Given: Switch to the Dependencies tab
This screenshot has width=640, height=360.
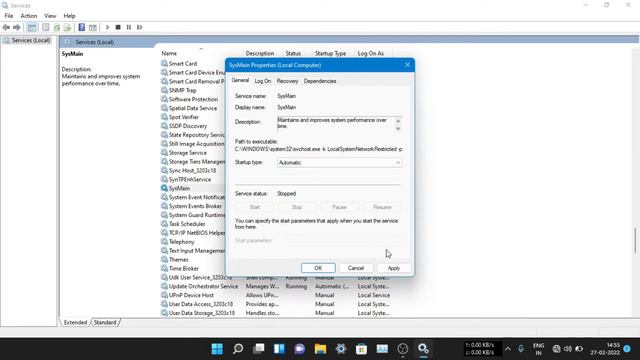Looking at the screenshot, I should [320, 81].
